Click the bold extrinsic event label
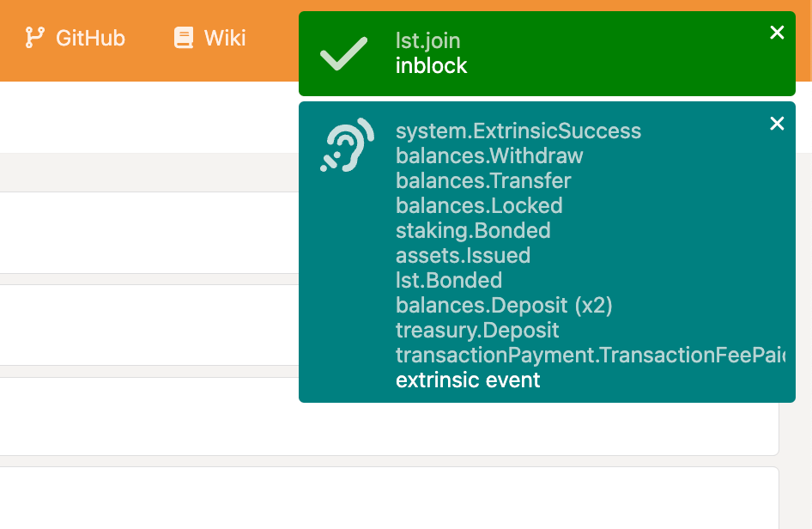Viewport: 812px width, 529px height. click(468, 380)
